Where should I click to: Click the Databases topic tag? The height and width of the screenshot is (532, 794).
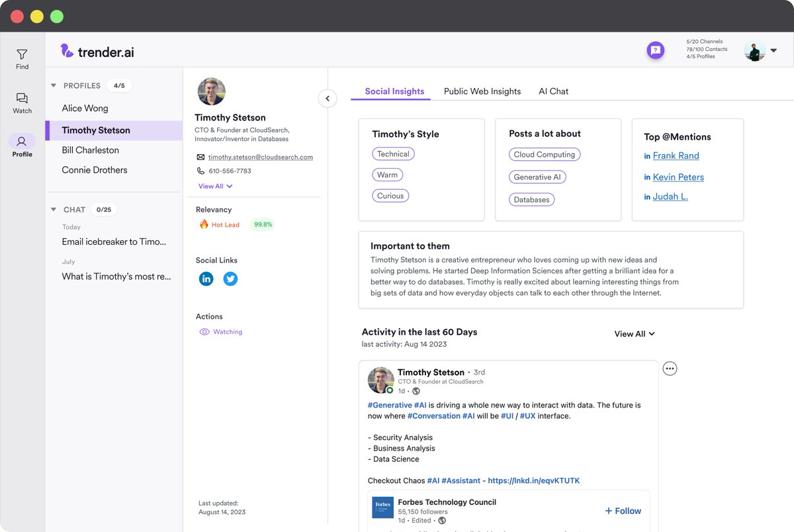tap(532, 199)
